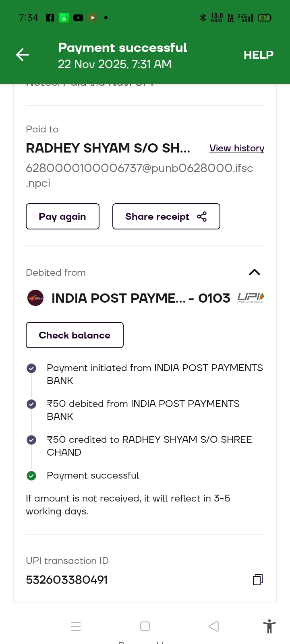Tap the UPI transaction ID number 532603380491
This screenshot has height=644, width=290.
click(67, 580)
